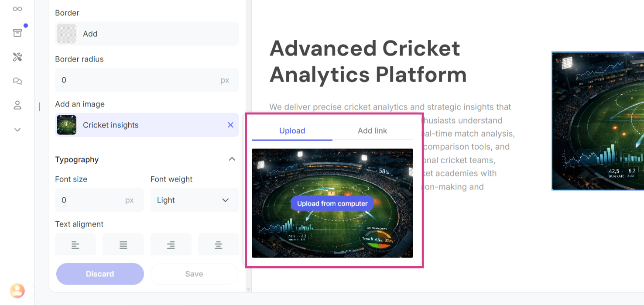Viewport: 644px width, 306px height.
Task: Select center text alignment
Action: (219, 245)
